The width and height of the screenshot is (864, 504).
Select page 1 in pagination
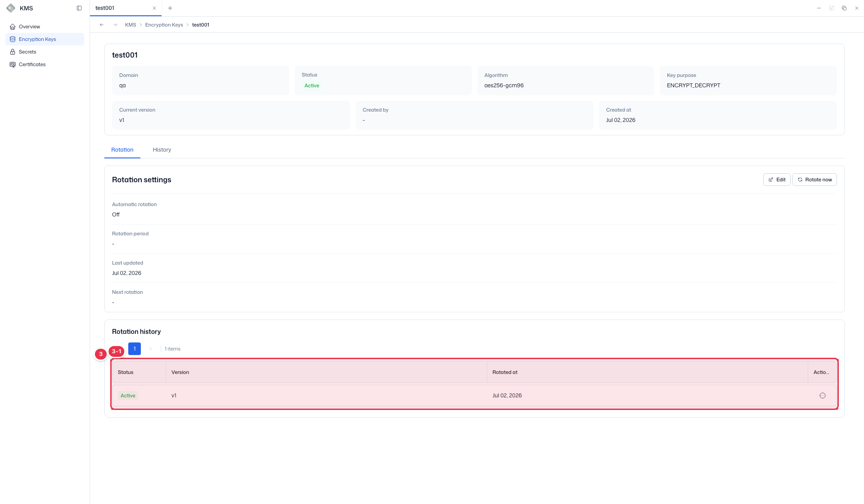pos(135,349)
